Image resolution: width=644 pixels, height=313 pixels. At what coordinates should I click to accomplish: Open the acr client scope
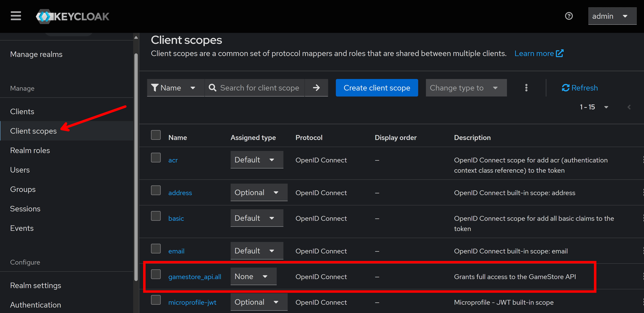[x=173, y=160]
